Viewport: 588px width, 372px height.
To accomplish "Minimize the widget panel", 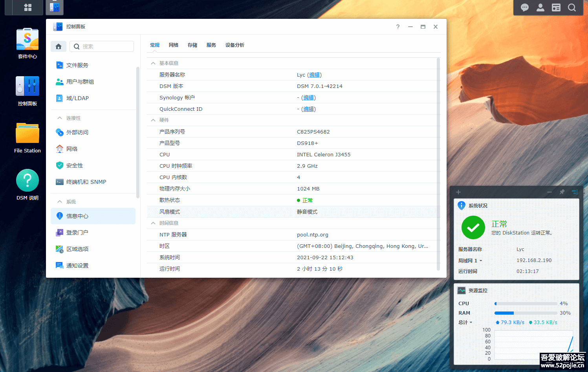I will pos(550,192).
